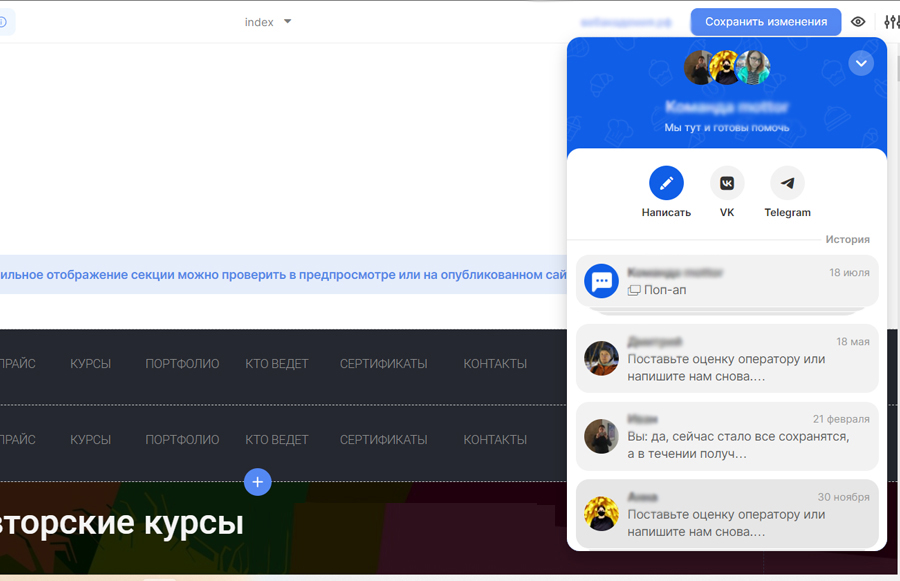Click СЕРТИФИКАТЫ in the lower navigation row
Viewport: 900px width, 581px height.
(x=383, y=440)
